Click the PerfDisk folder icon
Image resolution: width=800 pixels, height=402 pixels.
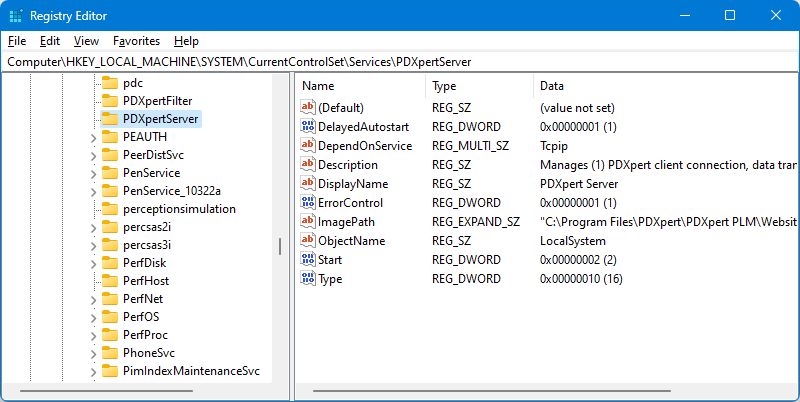110,263
